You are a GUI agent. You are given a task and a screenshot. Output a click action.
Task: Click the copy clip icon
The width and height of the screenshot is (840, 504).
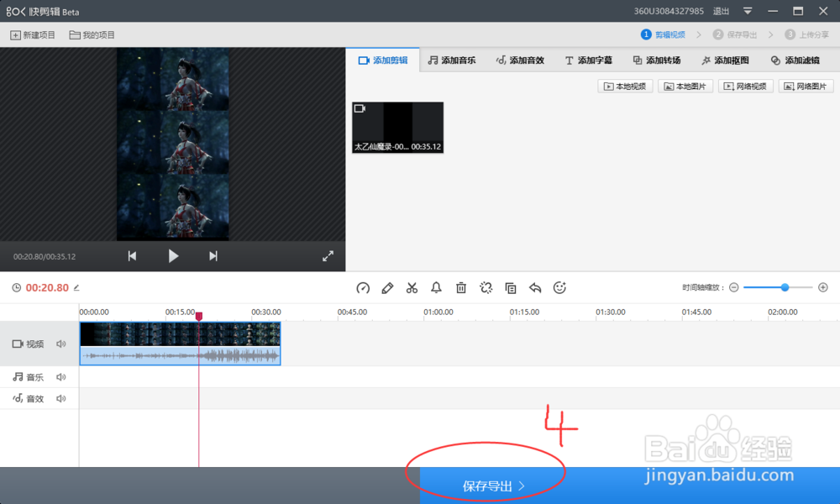pos(511,288)
